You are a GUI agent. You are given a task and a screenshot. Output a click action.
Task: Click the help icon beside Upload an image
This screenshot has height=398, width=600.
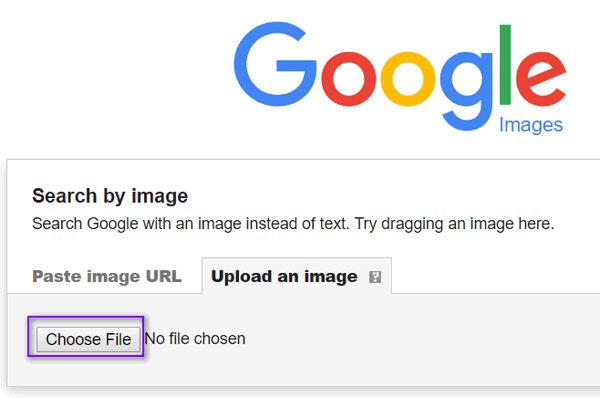pyautogui.click(x=375, y=277)
